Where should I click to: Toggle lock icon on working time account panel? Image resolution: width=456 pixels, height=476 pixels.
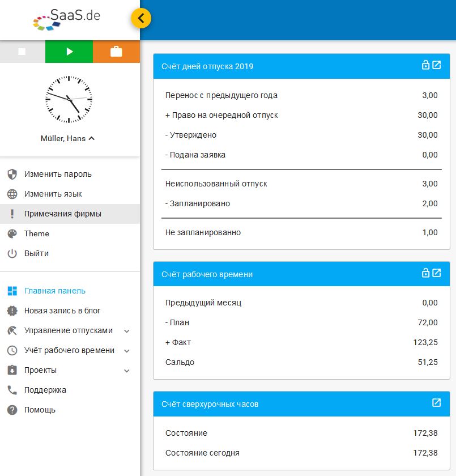click(x=425, y=273)
